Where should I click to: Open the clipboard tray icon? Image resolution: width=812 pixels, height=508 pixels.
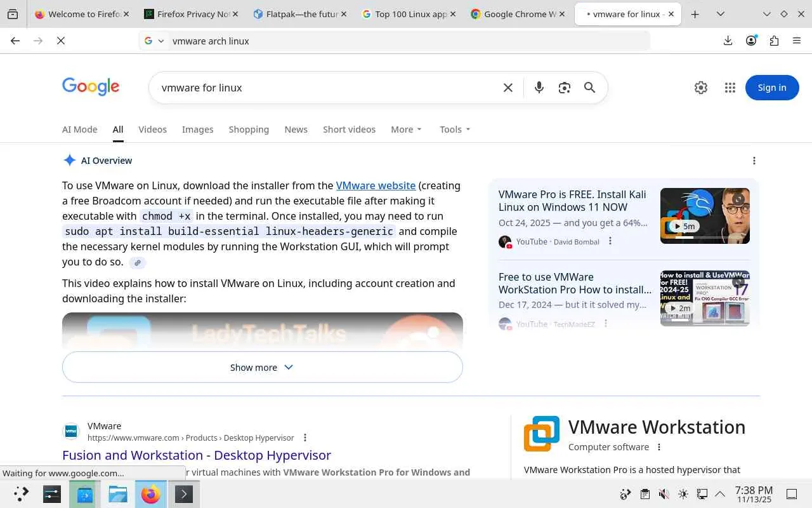[645, 494]
